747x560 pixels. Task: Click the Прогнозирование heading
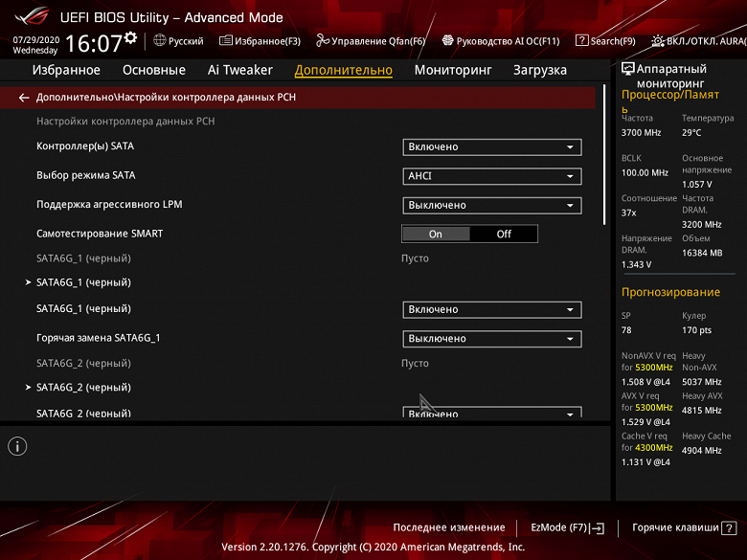[670, 292]
